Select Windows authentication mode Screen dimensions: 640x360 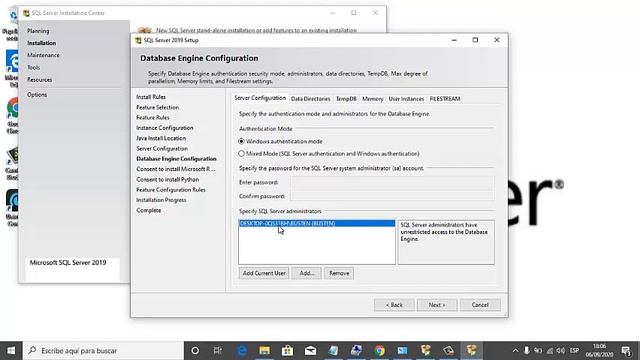pyautogui.click(x=280, y=141)
